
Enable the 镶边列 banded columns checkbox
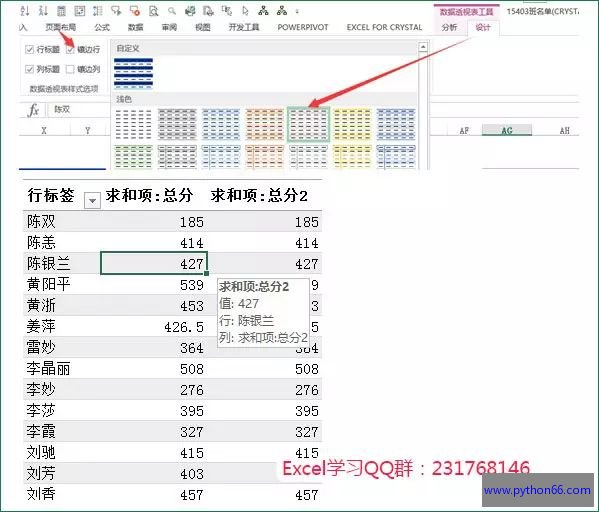tap(70, 69)
